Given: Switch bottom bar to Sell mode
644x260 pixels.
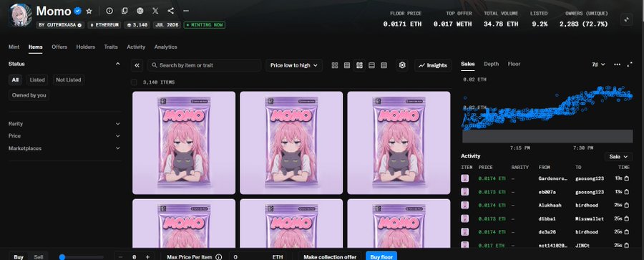Looking at the screenshot, I should (x=38, y=256).
